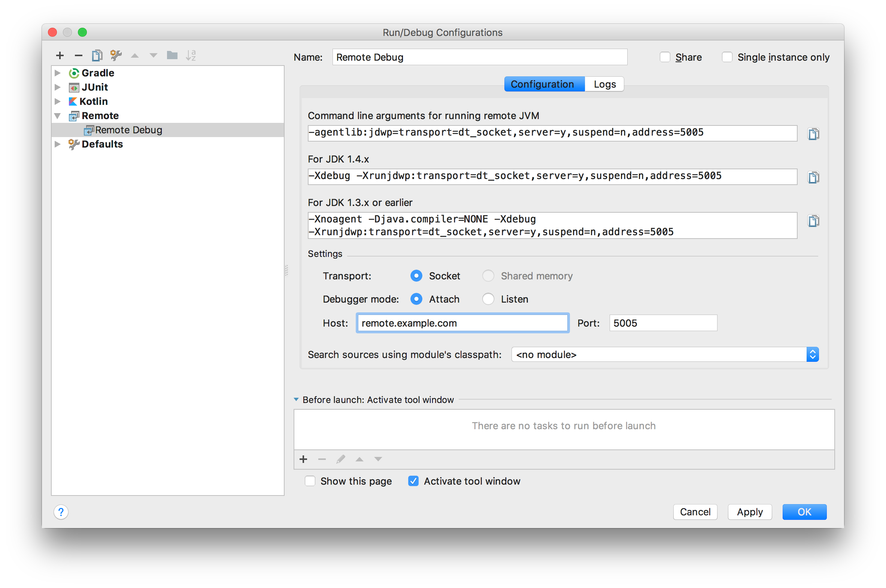Enable Single instance only checkbox

pos(727,57)
